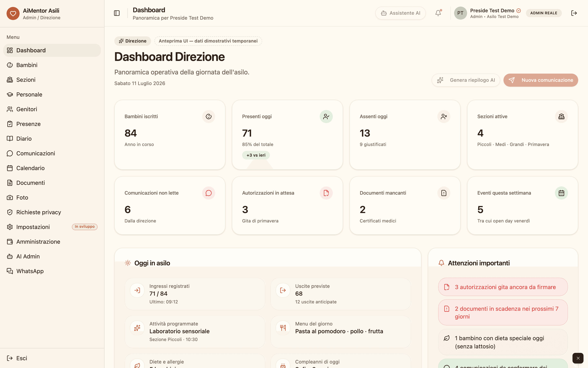Go to Bambini section
Image resolution: width=588 pixels, height=368 pixels.
coord(52,65)
